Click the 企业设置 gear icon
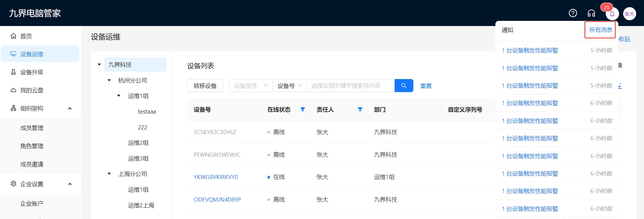Screen dimensions: 644x219 [x=13, y=184]
